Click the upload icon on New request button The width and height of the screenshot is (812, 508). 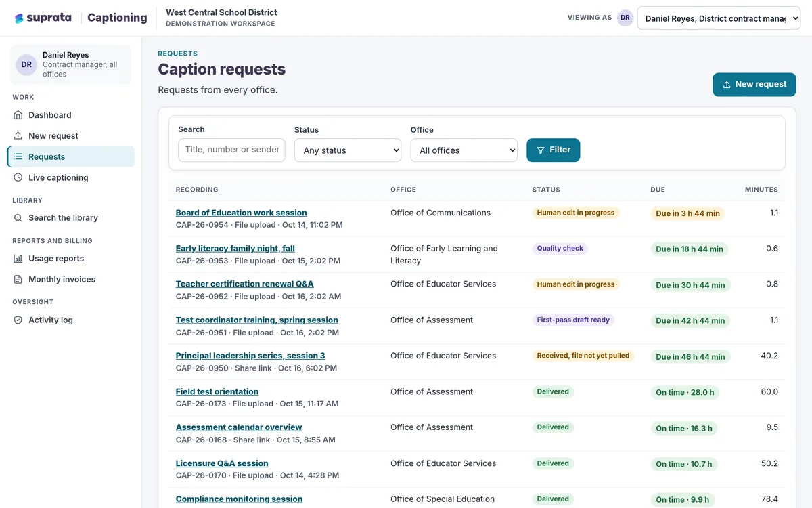pos(727,85)
